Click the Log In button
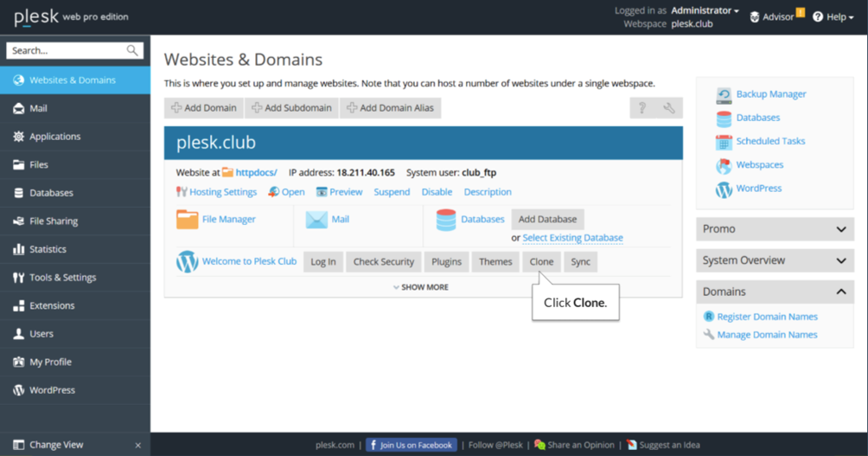Screen dimensions: 868x456 click(323, 261)
